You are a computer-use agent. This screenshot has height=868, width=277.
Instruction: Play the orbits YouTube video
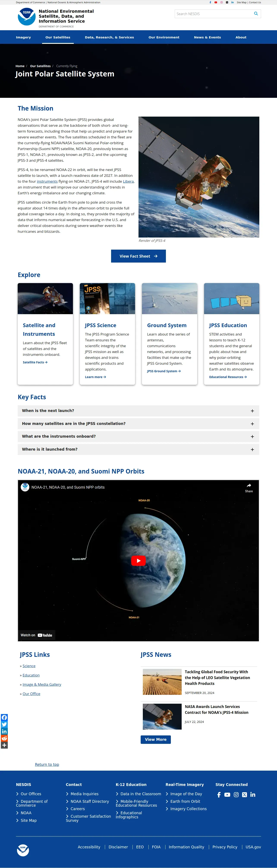[138, 561]
